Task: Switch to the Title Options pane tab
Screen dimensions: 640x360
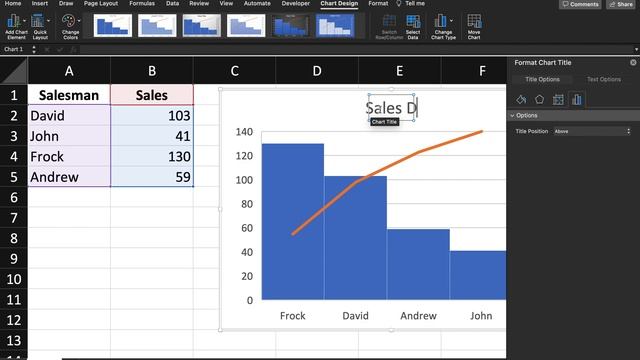Action: coord(542,79)
